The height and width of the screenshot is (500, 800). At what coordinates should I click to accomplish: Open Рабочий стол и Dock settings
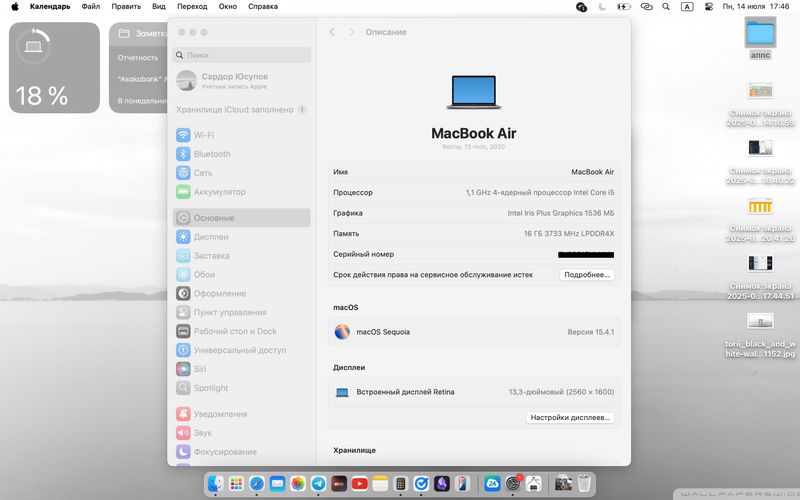click(241, 331)
